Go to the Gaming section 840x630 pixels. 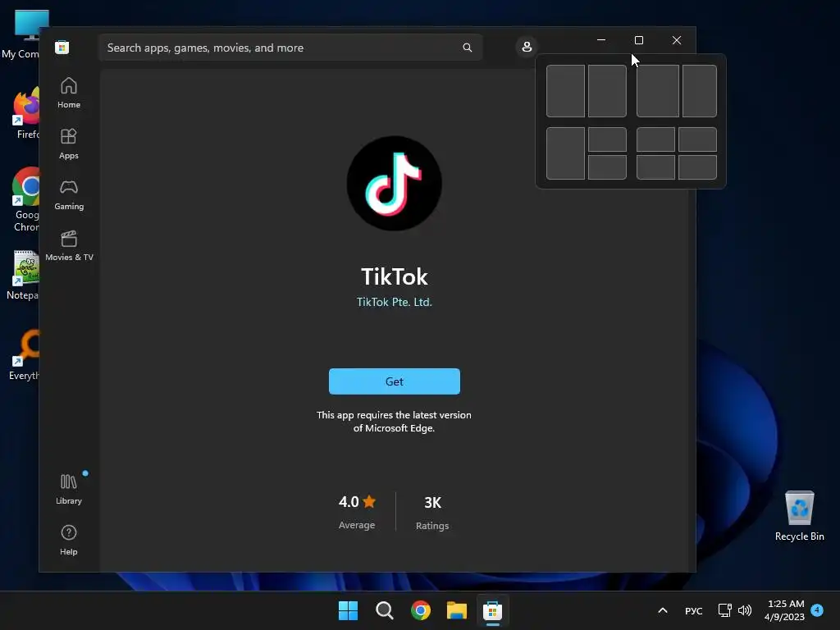coord(69,195)
